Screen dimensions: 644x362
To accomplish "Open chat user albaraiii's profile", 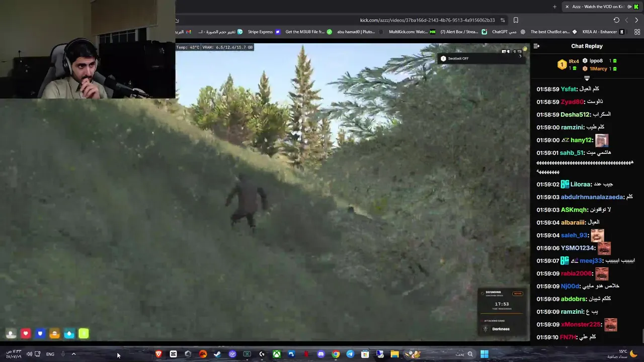I will [573, 222].
